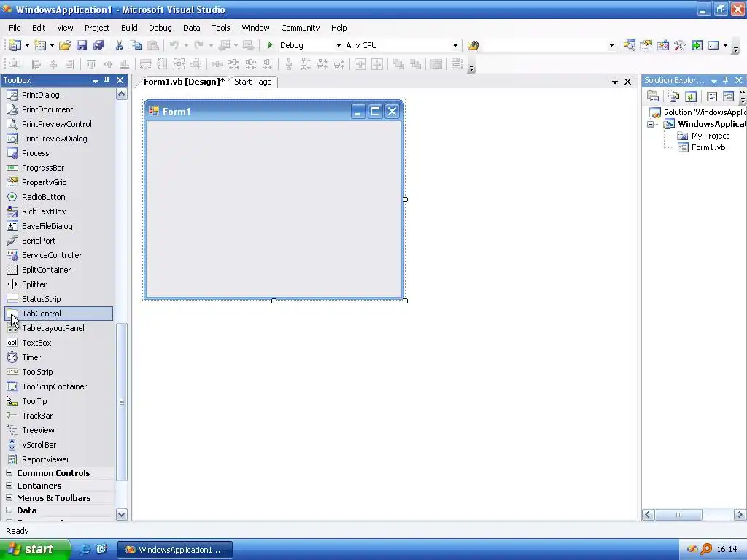Open the Toolbox hammer-and-wrench icon
The height and width of the screenshot is (560, 747).
(x=680, y=45)
